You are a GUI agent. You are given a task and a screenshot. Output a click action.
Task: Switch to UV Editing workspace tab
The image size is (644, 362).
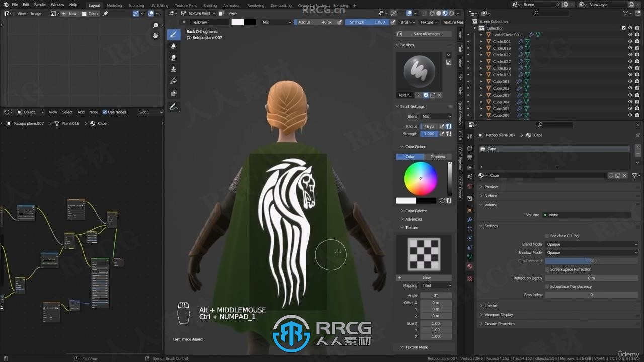click(159, 5)
